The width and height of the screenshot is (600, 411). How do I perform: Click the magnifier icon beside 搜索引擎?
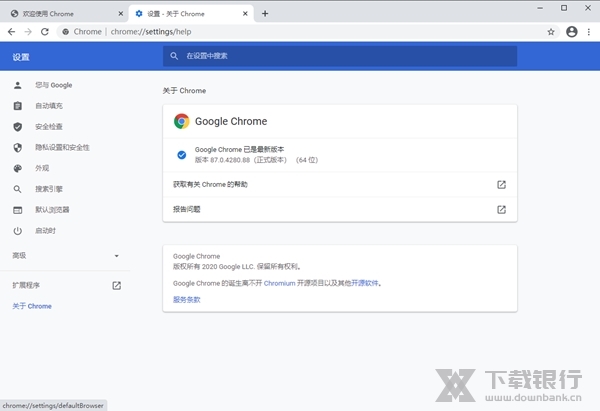[x=18, y=189]
